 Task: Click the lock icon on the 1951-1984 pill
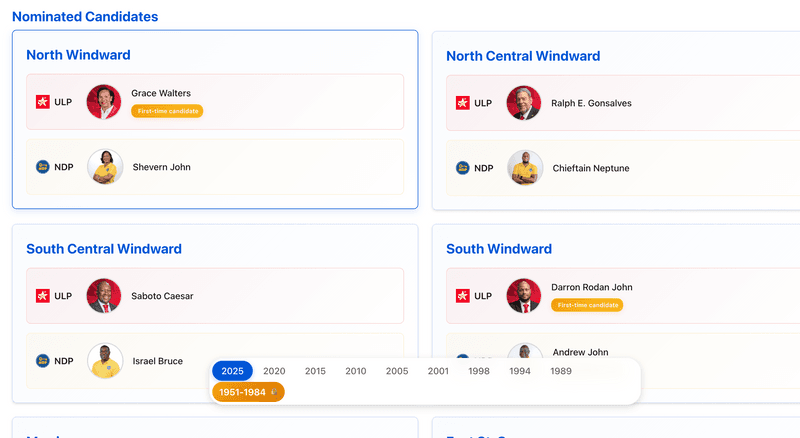pyautogui.click(x=274, y=392)
